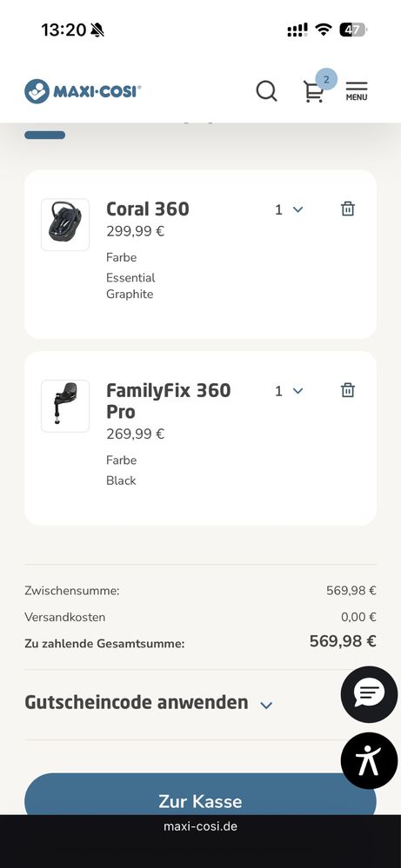Delete Coral 360 with trash icon
The width and height of the screenshot is (401, 868).
pyautogui.click(x=348, y=209)
